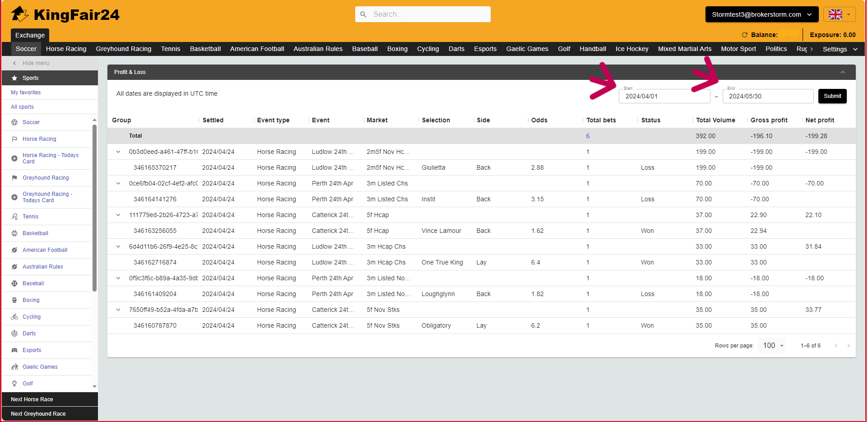
Task: Click the Boxing glove icon in sidebar
Action: (14, 300)
